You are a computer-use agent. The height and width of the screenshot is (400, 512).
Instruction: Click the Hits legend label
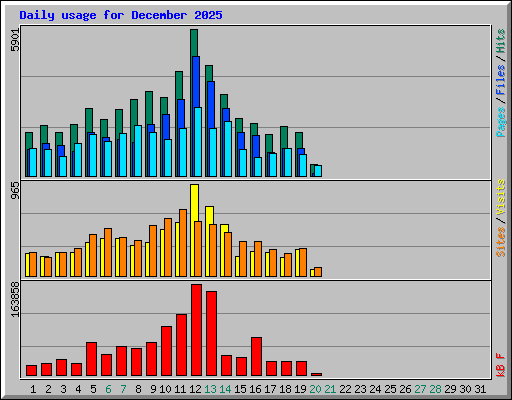(501, 41)
